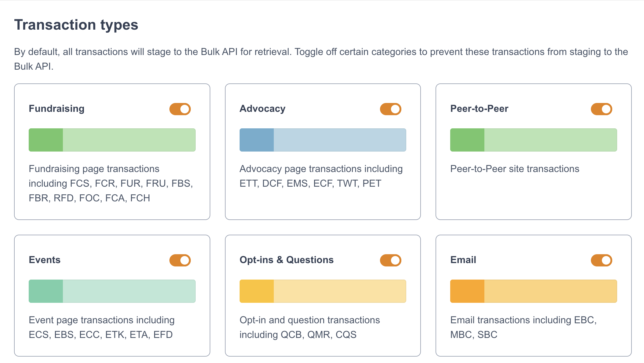Click the Advocacy card heading
The image size is (644, 363).
pos(262,109)
